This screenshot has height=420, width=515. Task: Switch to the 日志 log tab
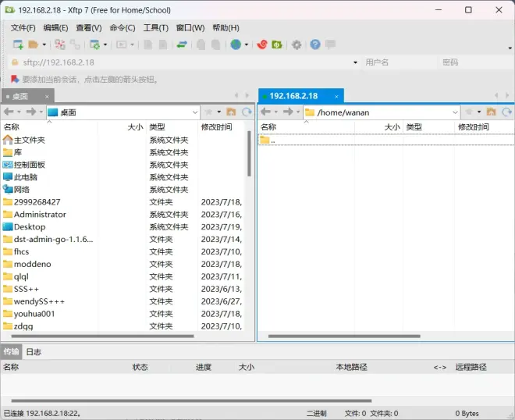pos(34,352)
